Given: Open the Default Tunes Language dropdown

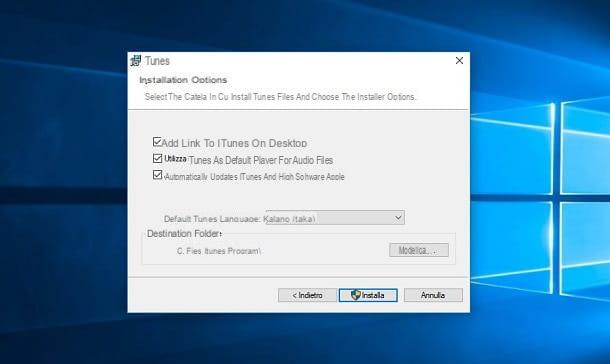Looking at the screenshot, I should (x=335, y=218).
